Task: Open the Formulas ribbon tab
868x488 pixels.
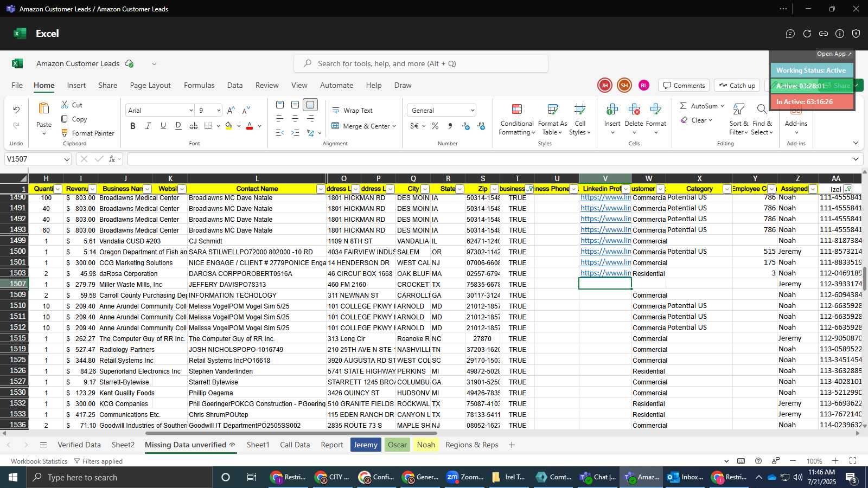Action: click(199, 85)
